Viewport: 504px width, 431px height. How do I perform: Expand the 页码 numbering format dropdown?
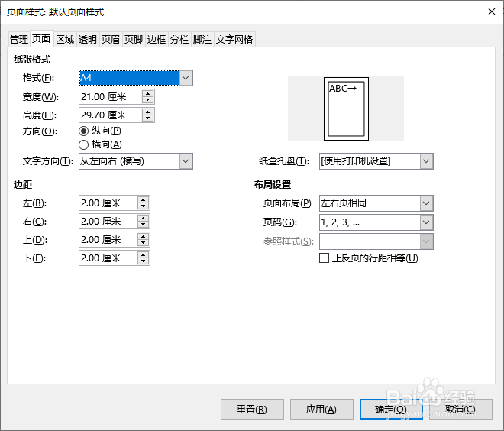coord(426,222)
